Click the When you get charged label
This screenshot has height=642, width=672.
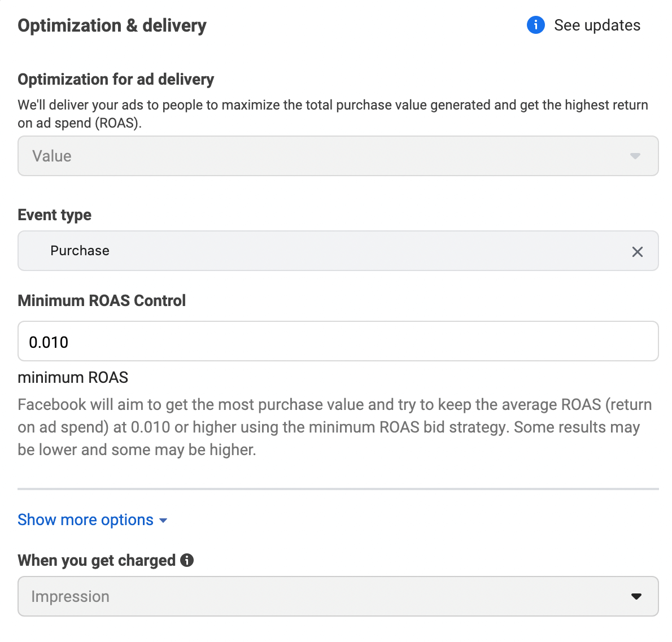[x=97, y=560]
